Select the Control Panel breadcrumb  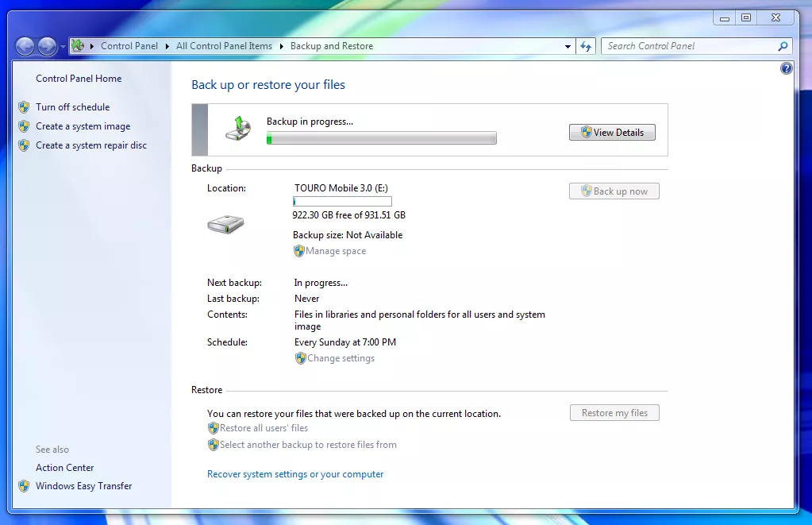pos(129,46)
